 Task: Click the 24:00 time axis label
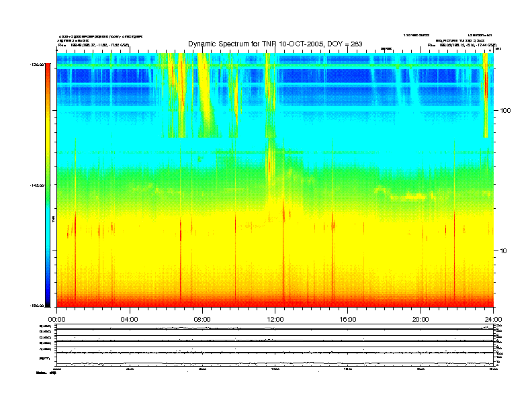(493, 320)
